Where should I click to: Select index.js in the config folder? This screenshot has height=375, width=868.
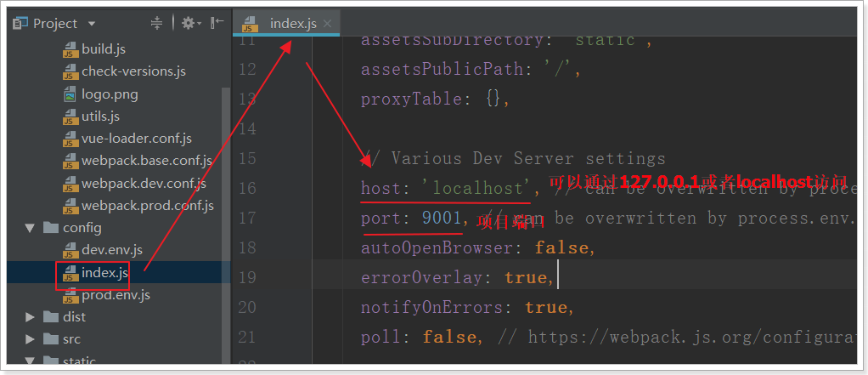coord(104,272)
